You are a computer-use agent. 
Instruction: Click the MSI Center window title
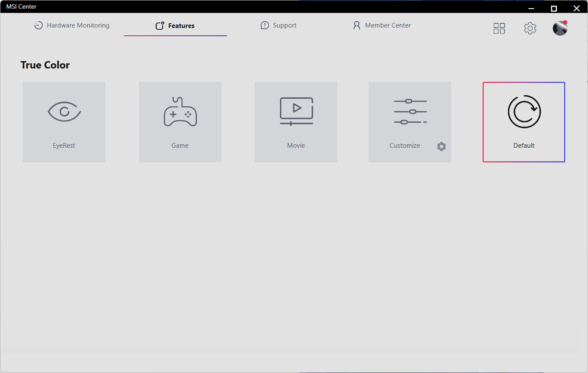click(x=21, y=6)
